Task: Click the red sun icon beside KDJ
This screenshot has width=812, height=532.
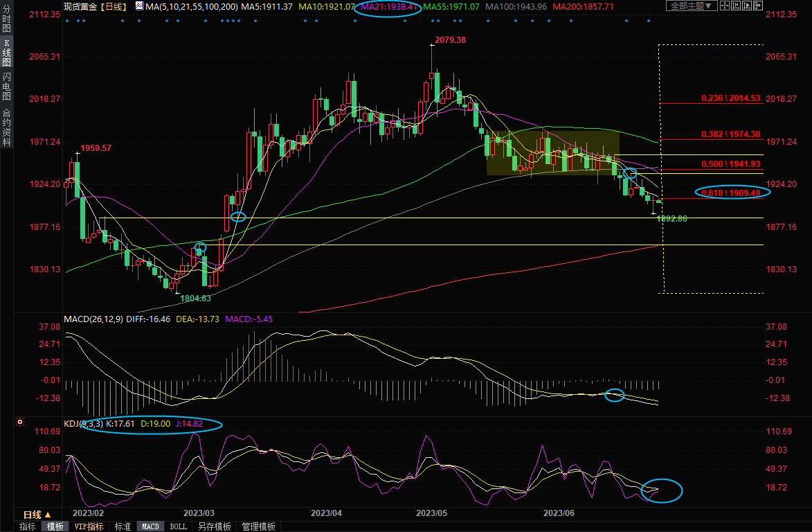Action: coord(20,422)
